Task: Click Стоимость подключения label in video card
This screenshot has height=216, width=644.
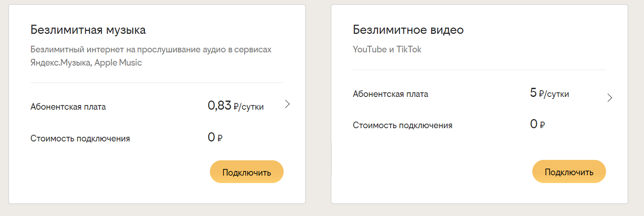Action: (403, 126)
